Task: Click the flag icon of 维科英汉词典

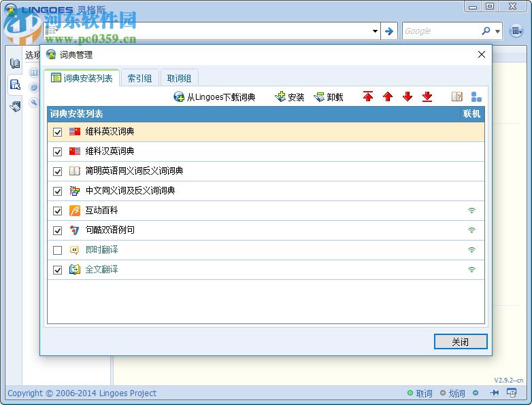Action: 75,132
